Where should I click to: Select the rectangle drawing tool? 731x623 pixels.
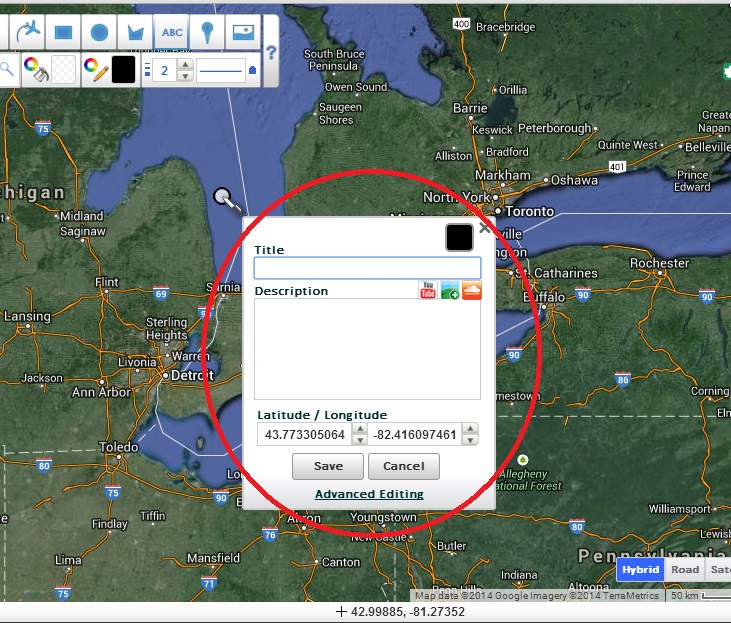[63, 32]
